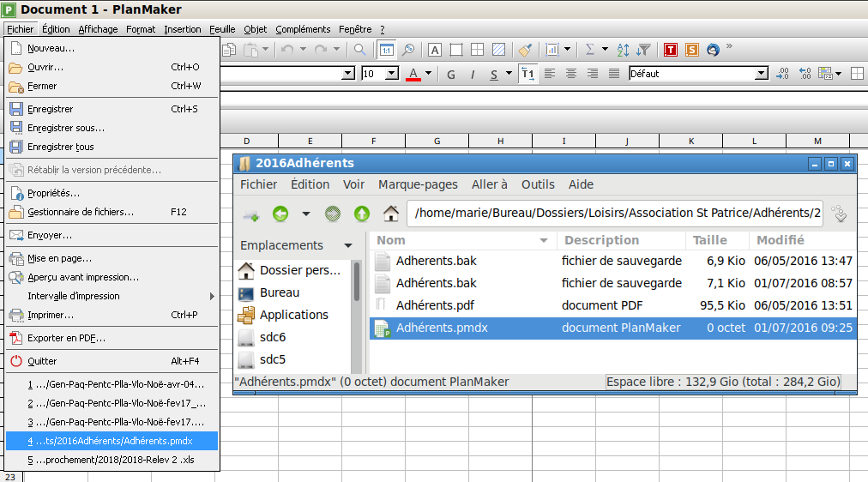Click the red font color swatch
The width and height of the screenshot is (868, 482).
(413, 74)
